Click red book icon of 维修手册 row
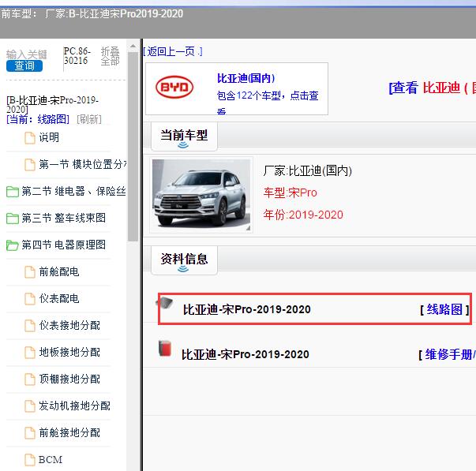This screenshot has height=471, width=476. [165, 348]
